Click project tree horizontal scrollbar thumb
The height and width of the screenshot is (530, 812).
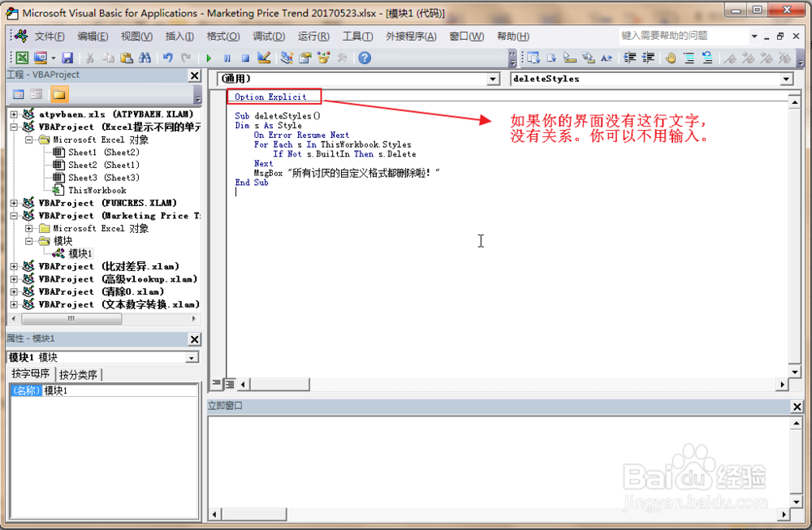71,319
